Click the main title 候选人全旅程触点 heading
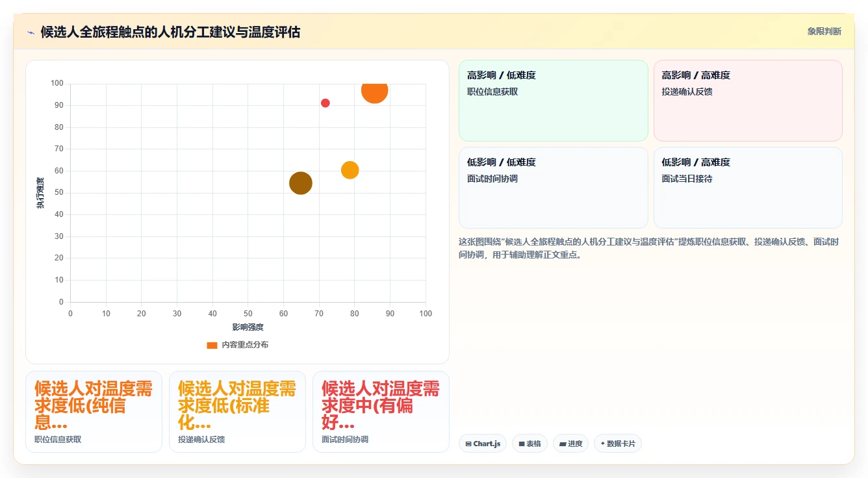The width and height of the screenshot is (868, 478). (170, 32)
